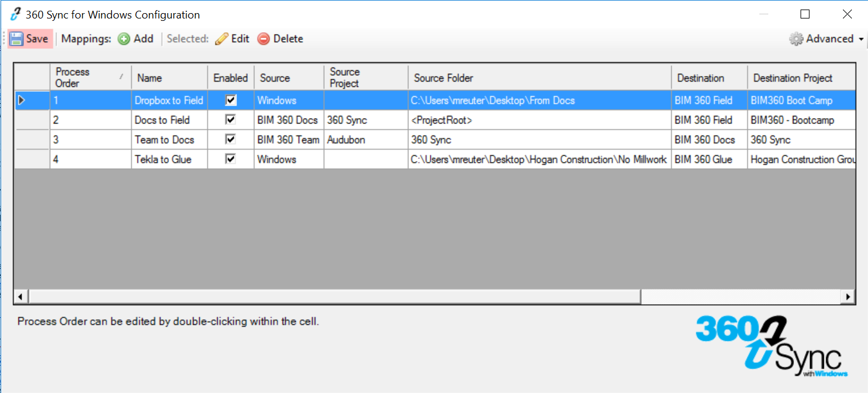Click Destination Project 'Hogan Construction Grou'
Screen dimensions: 868x393
801,159
